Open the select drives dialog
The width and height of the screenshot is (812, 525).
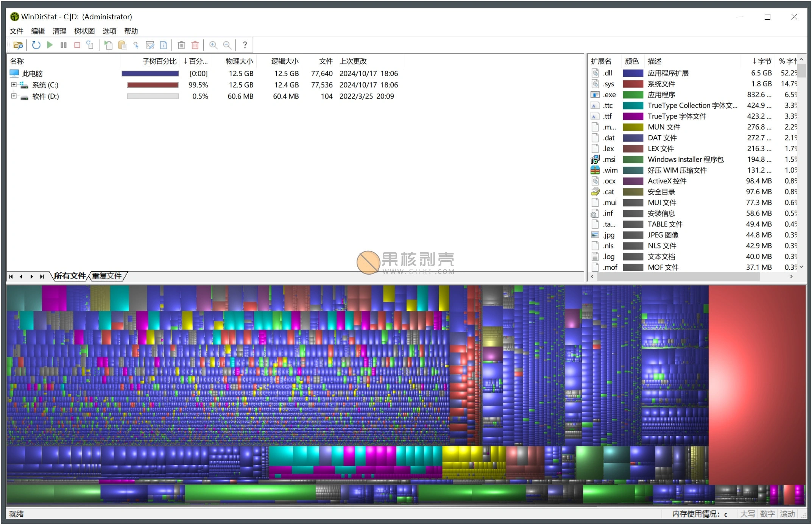pyautogui.click(x=18, y=45)
